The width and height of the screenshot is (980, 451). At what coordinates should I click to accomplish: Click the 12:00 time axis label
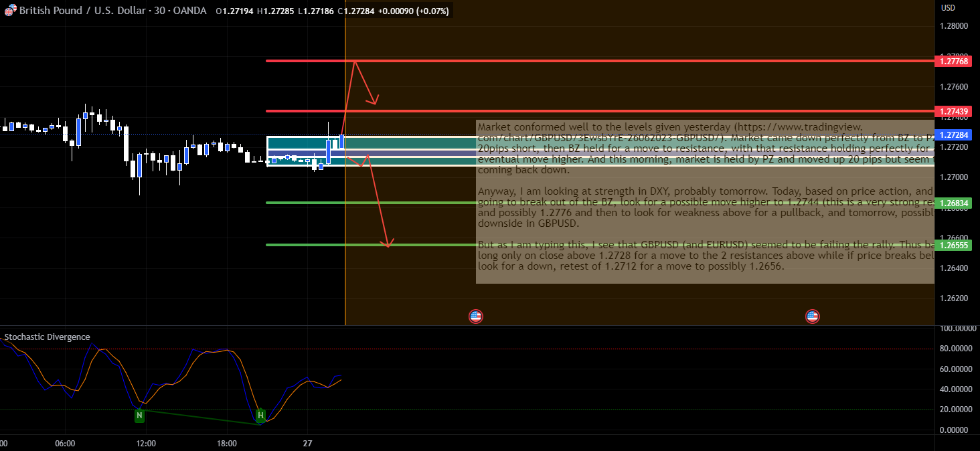146,444
